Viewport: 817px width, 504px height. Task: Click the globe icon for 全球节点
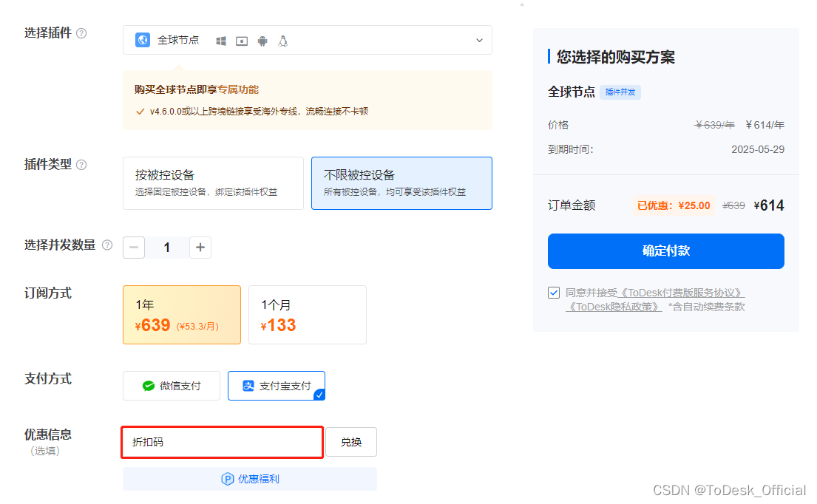[143, 40]
